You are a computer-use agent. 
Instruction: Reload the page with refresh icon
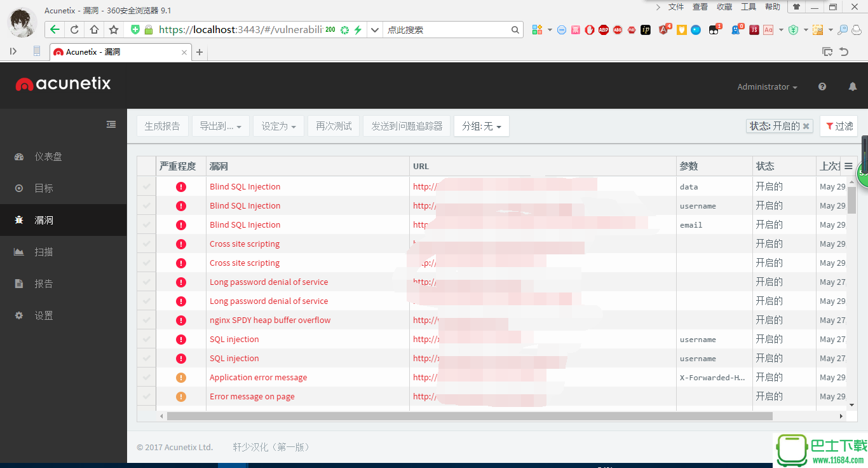[x=74, y=29]
